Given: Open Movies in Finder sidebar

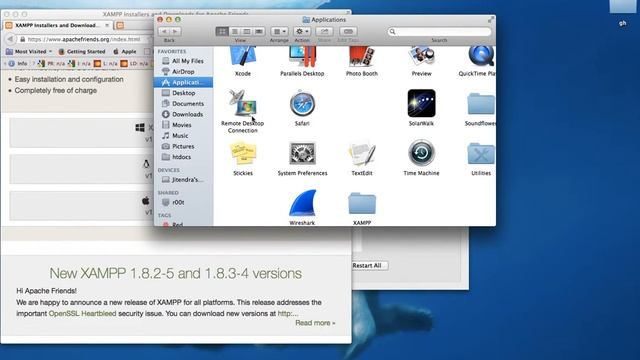Looking at the screenshot, I should coord(183,125).
